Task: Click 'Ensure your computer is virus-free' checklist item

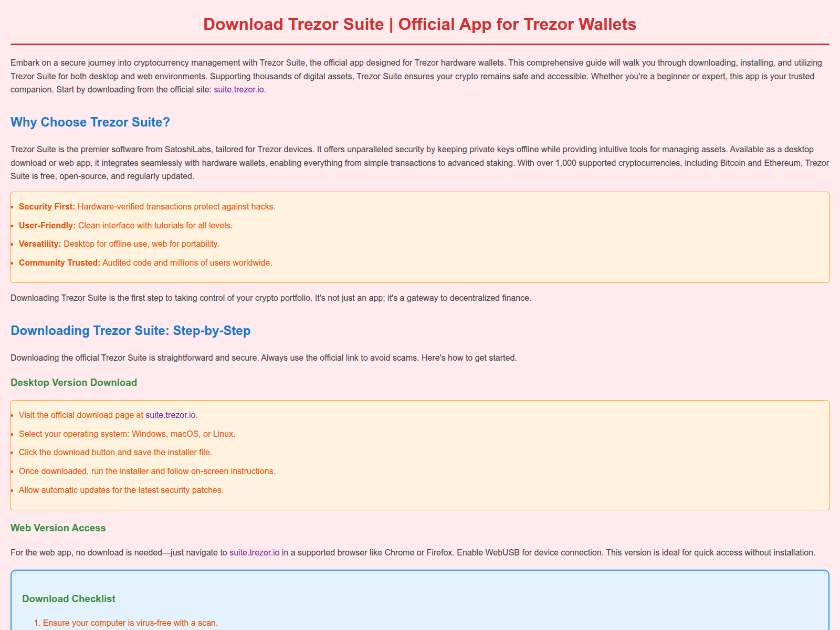Action: (130, 623)
